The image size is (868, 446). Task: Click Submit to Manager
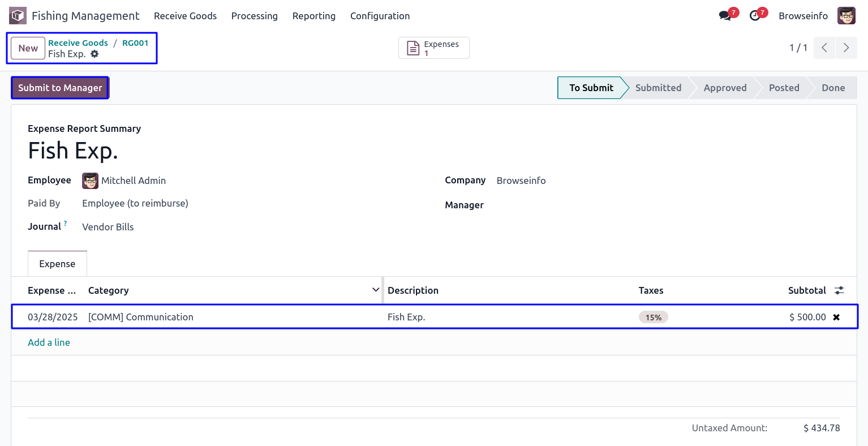(60, 88)
